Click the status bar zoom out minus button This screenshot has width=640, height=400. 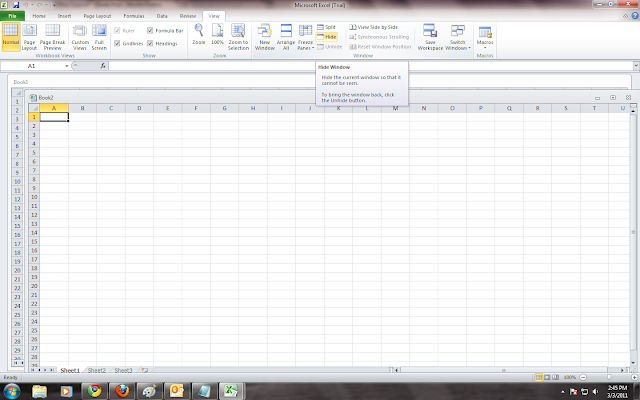pos(583,378)
